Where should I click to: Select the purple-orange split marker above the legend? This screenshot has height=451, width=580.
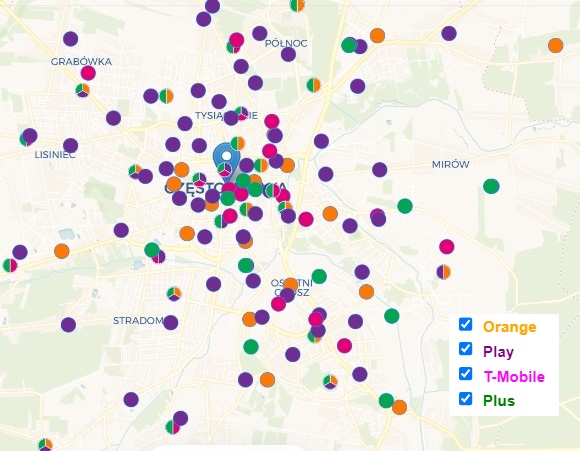[x=443, y=272]
